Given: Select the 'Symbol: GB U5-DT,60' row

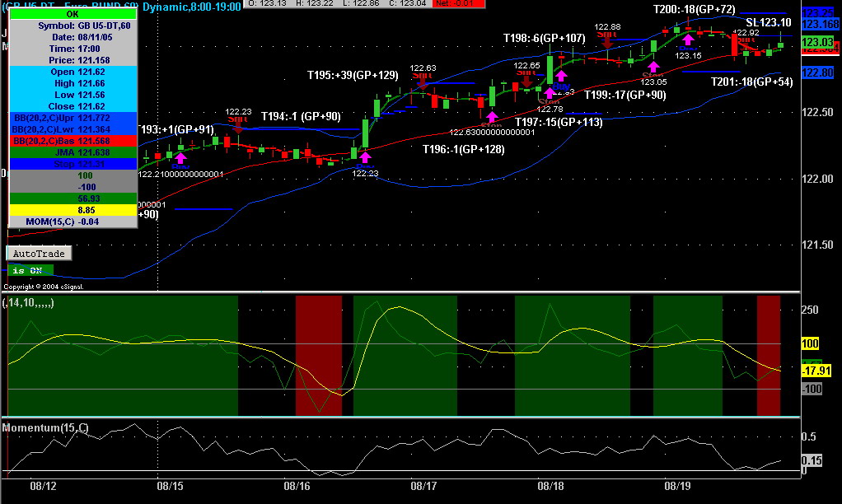Looking at the screenshot, I should pyautogui.click(x=73, y=26).
